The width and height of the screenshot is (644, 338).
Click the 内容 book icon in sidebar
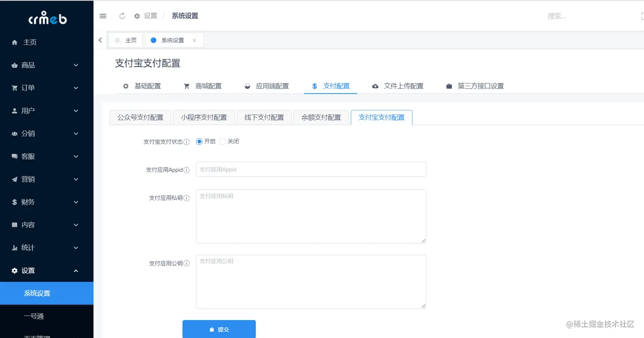[14, 225]
